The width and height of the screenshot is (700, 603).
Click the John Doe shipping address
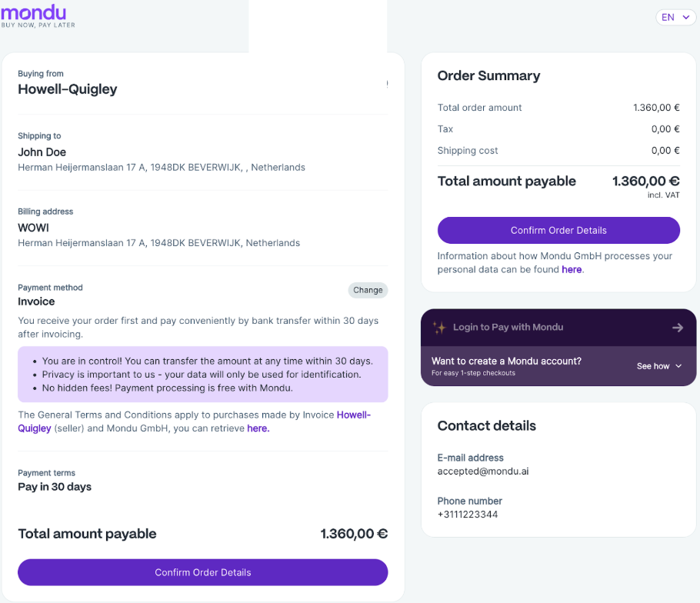coord(162,159)
